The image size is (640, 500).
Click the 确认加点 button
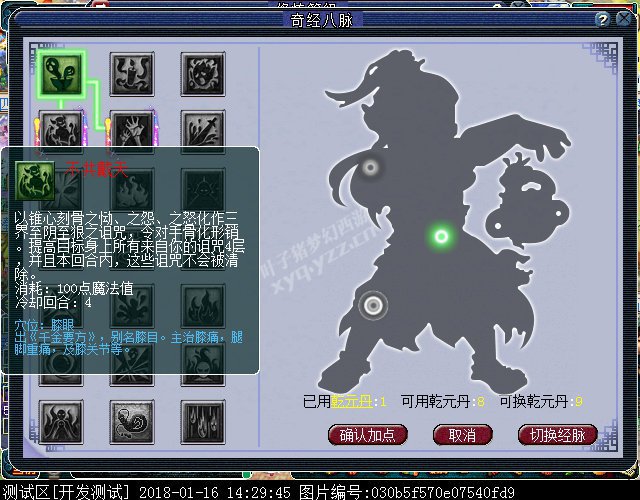[x=368, y=435]
